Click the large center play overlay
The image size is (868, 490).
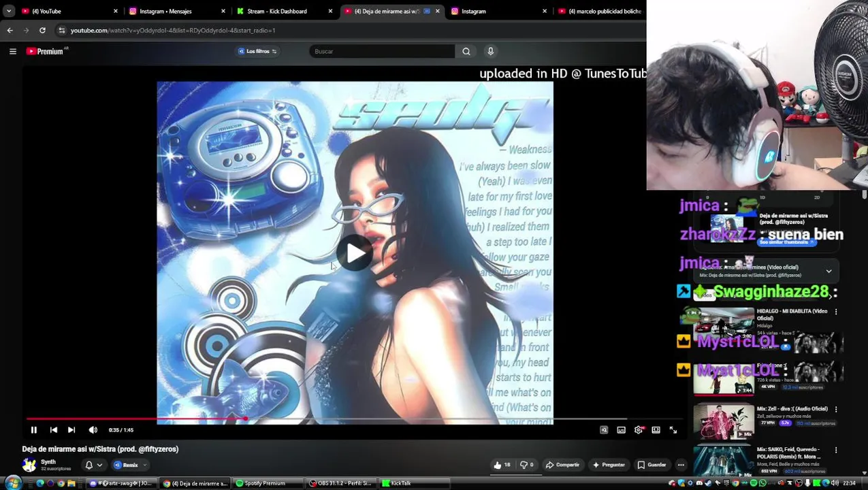tap(355, 254)
